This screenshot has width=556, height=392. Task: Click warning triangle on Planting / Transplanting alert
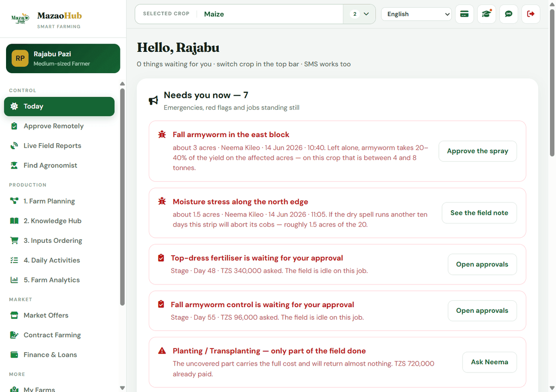click(x=162, y=351)
